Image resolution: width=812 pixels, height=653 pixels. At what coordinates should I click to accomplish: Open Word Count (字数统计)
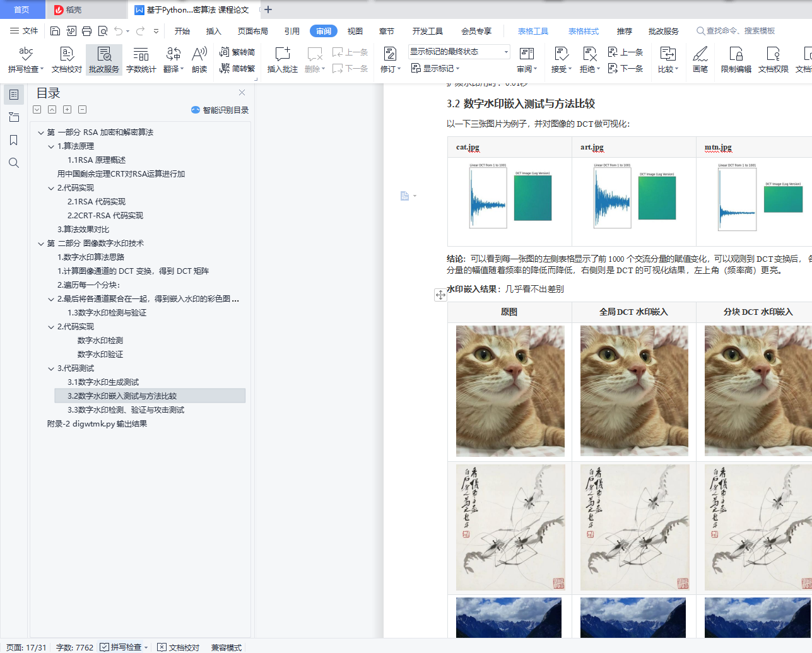[141, 60]
